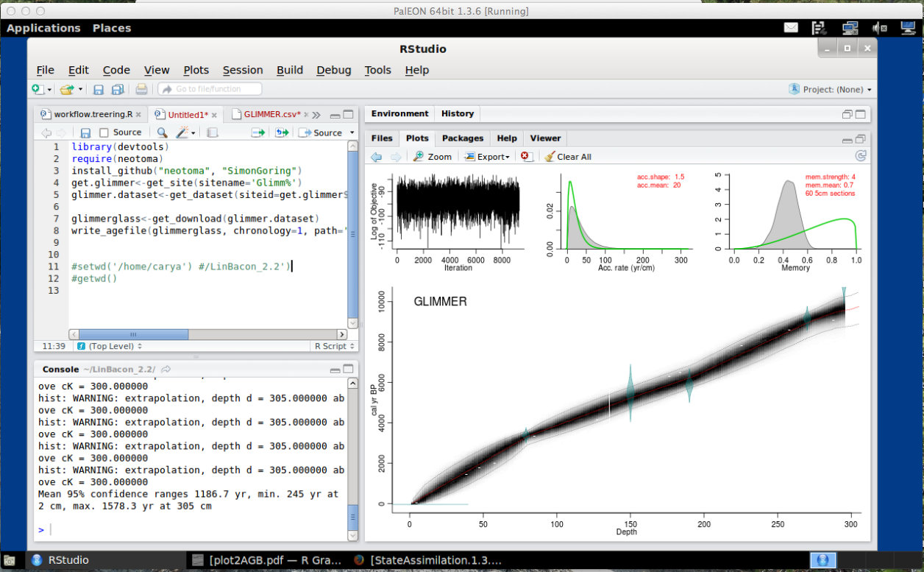This screenshot has height=572, width=924.
Task: Open the Packages tab
Action: point(463,138)
